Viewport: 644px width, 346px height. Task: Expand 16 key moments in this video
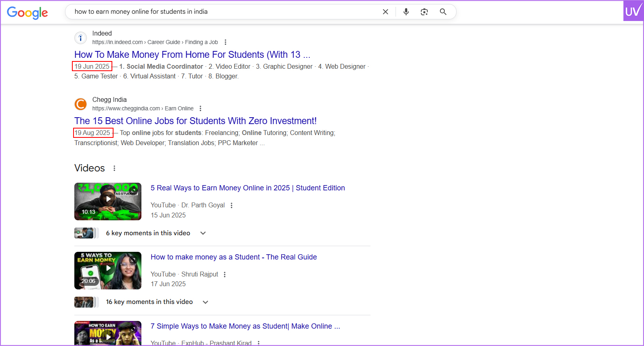tap(206, 302)
